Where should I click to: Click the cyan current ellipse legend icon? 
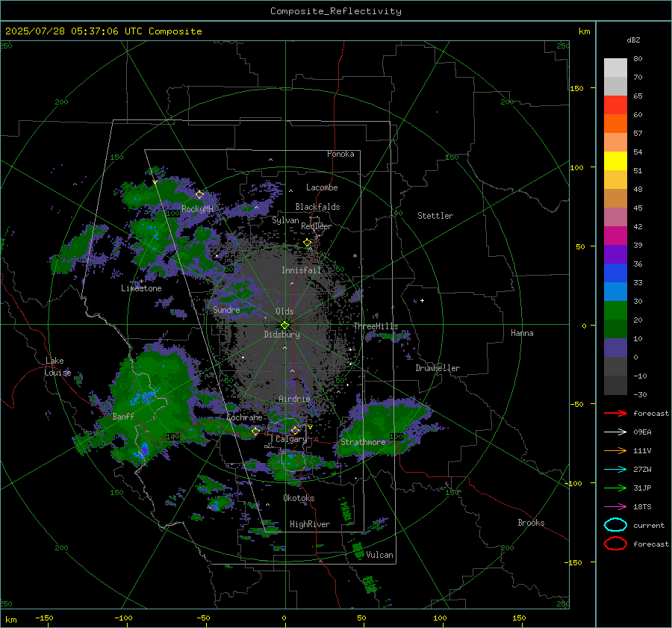[615, 525]
